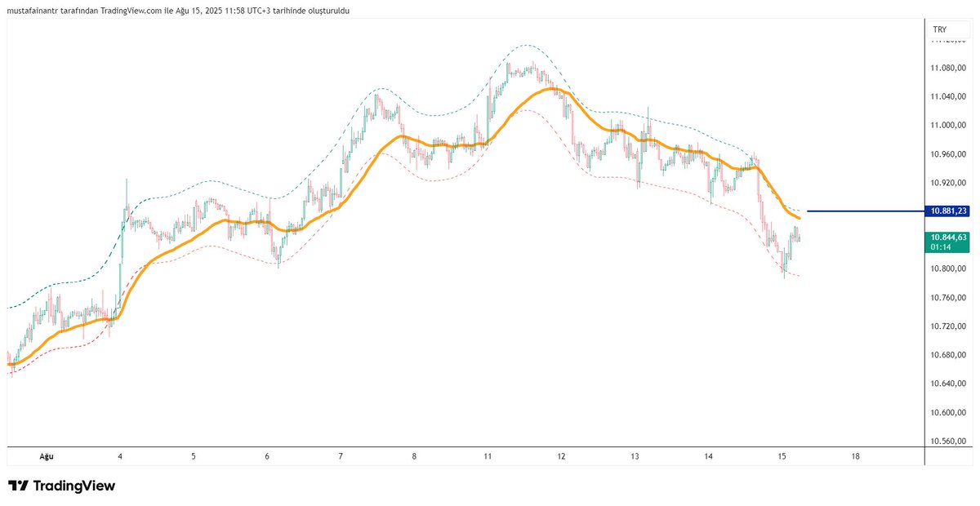
Task: Click date label 12 on time axis
Action: 561,457
